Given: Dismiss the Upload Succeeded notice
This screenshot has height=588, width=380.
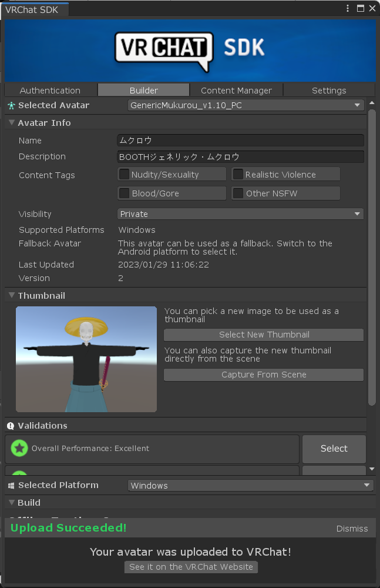Looking at the screenshot, I should pos(352,529).
